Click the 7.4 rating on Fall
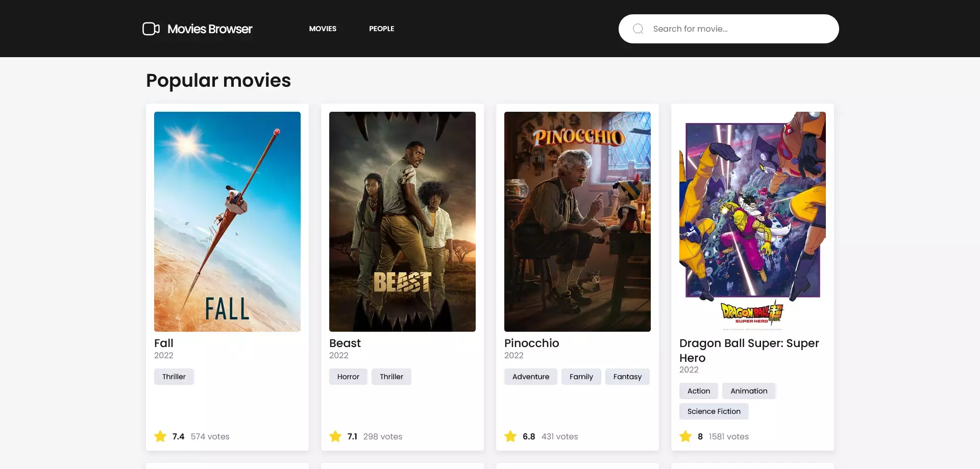This screenshot has height=469, width=980. pyautogui.click(x=178, y=436)
